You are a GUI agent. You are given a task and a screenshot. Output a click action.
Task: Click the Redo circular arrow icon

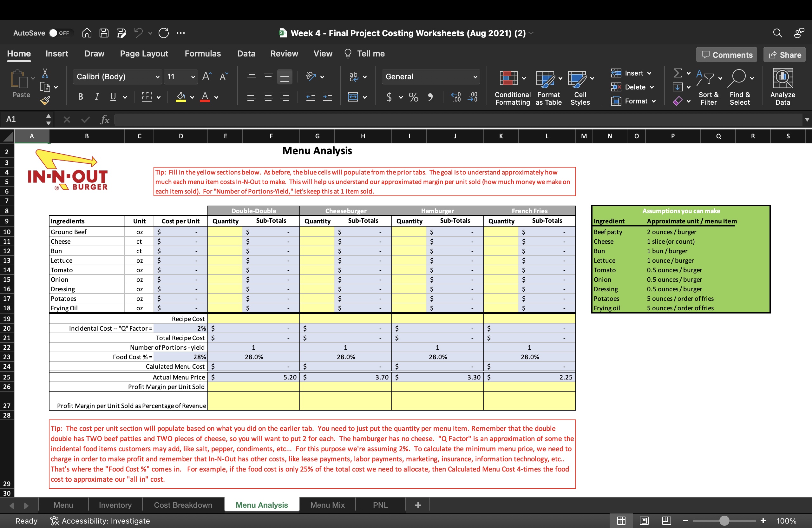(164, 33)
